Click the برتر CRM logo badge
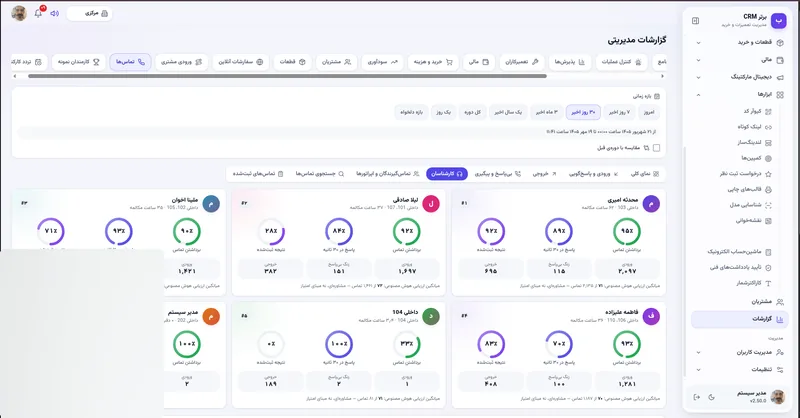This screenshot has height=418, width=800. click(779, 20)
